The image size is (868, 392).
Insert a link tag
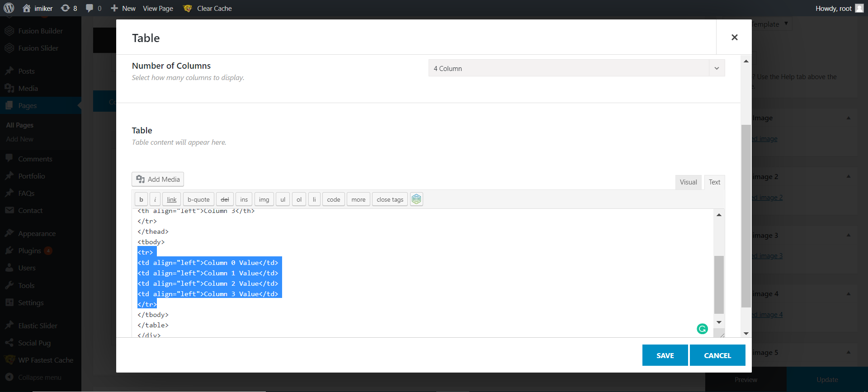click(172, 199)
